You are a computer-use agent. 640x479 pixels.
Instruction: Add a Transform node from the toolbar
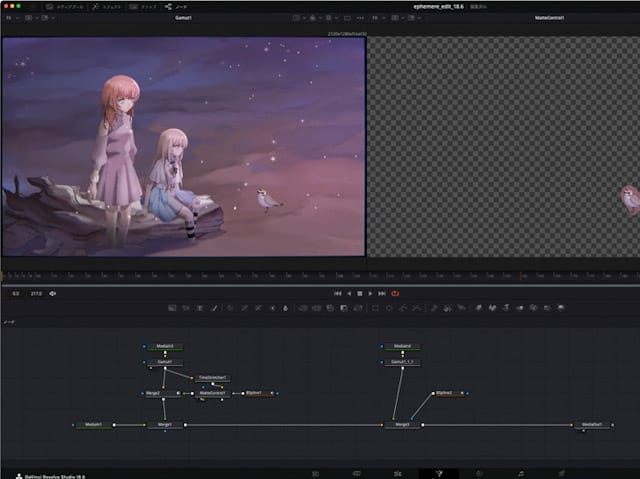pyautogui.click(x=358, y=308)
